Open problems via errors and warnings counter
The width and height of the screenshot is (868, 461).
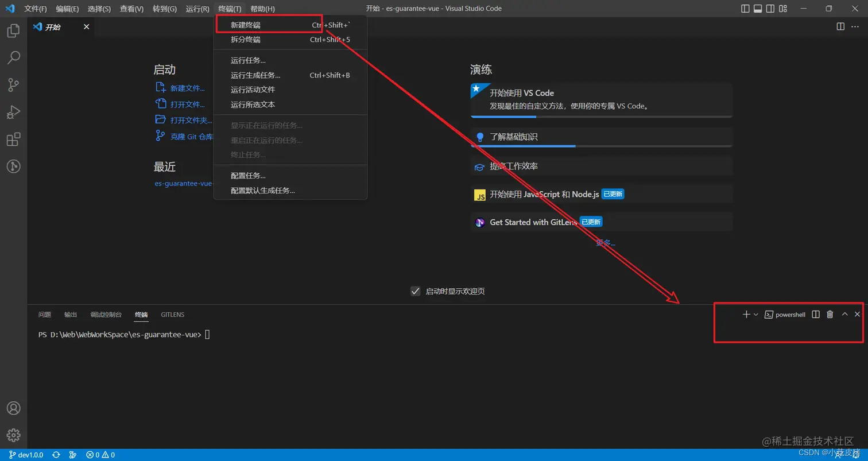[100, 455]
